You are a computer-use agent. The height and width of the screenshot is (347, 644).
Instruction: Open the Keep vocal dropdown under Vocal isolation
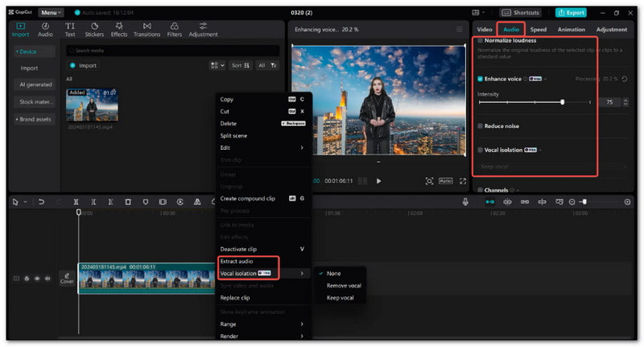(x=553, y=167)
